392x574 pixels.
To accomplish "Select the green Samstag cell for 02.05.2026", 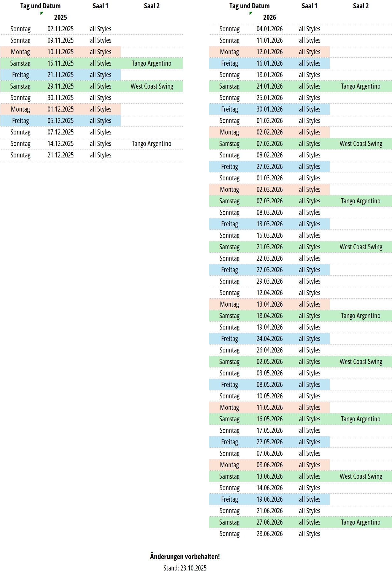I will point(229,362).
